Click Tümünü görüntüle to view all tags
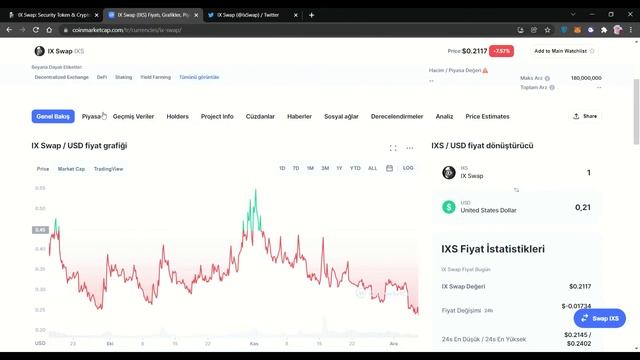This screenshot has height=360, width=640. (199, 77)
